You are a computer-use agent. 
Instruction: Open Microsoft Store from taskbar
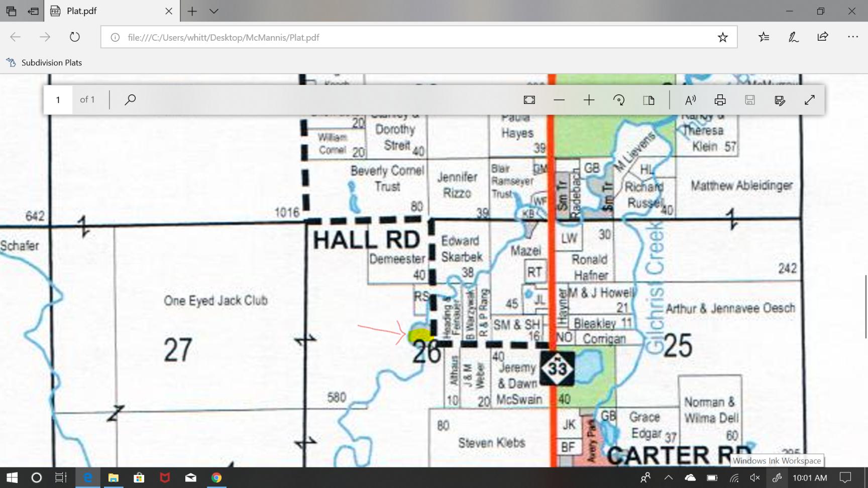coord(139,477)
